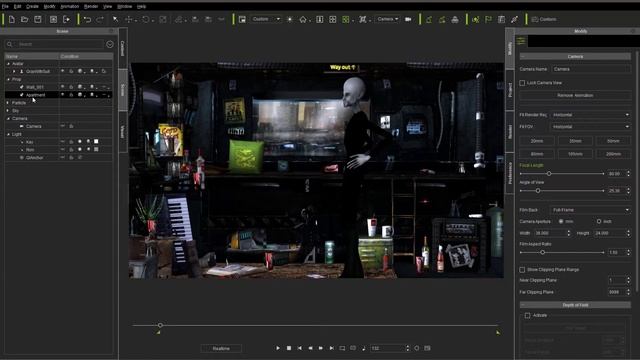Click the Export icon in toolbar
Image resolution: width=640 pixels, height=360 pixels.
(x=67, y=19)
